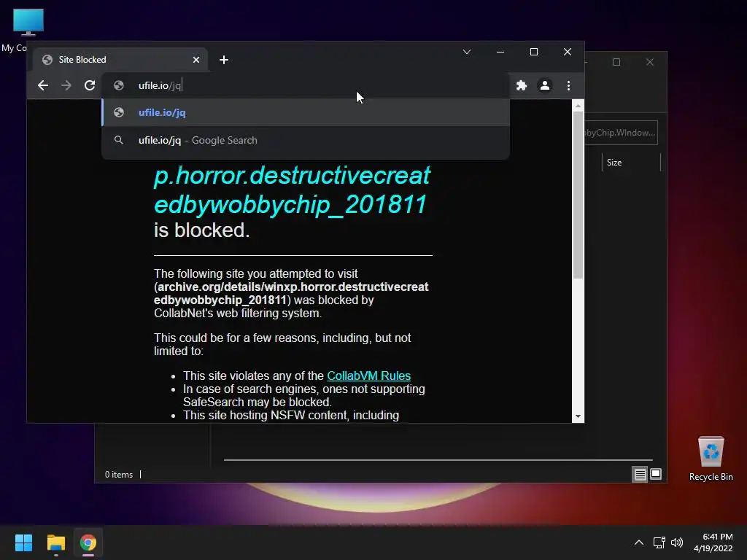Open File Explorer from the taskbar

pos(55,542)
